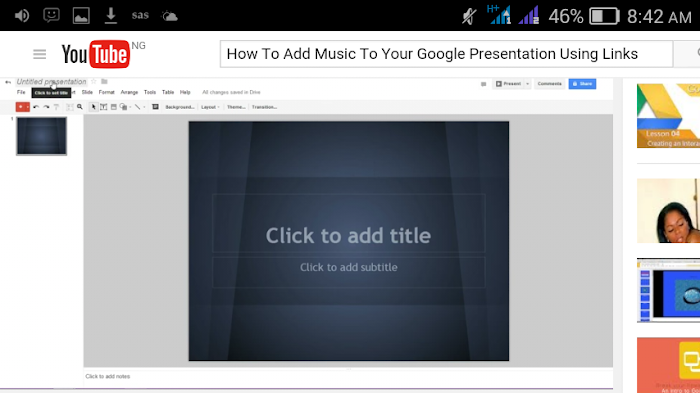700x393 pixels.
Task: Tap the download notification icon
Action: (x=111, y=16)
